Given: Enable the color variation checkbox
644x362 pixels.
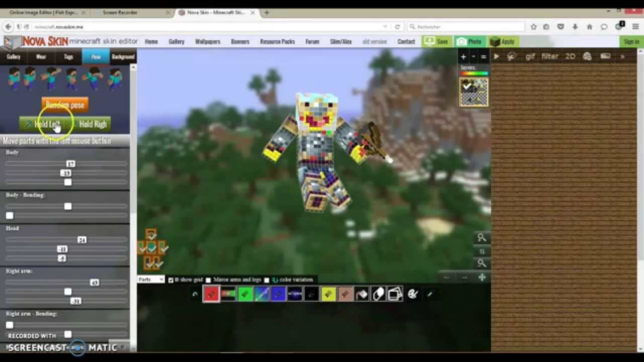Looking at the screenshot, I should [x=267, y=280].
